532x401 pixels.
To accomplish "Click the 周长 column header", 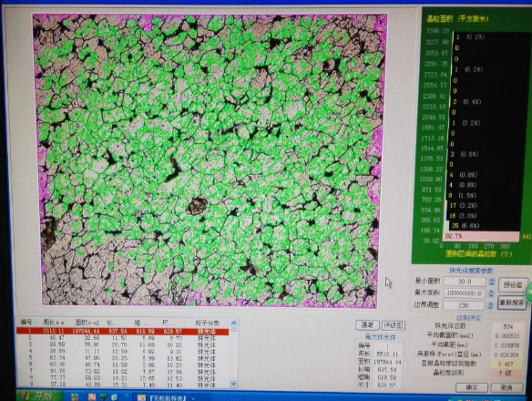I will point(54,323).
